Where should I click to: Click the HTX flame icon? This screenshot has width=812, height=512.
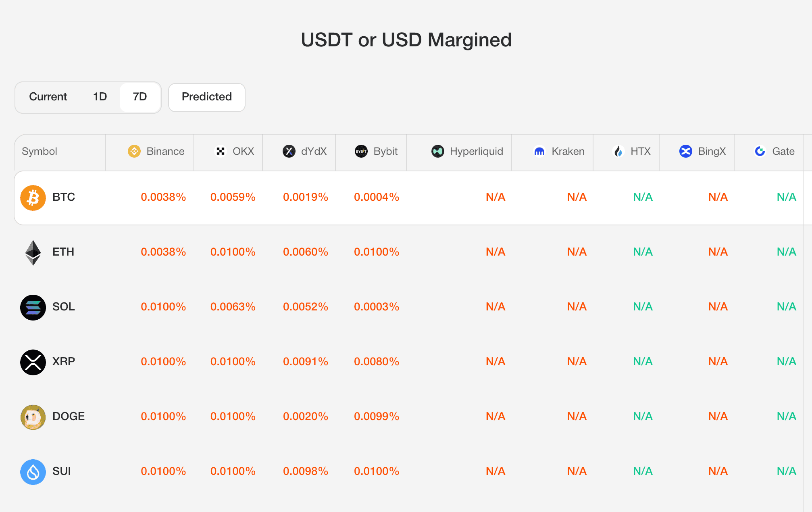tap(618, 151)
